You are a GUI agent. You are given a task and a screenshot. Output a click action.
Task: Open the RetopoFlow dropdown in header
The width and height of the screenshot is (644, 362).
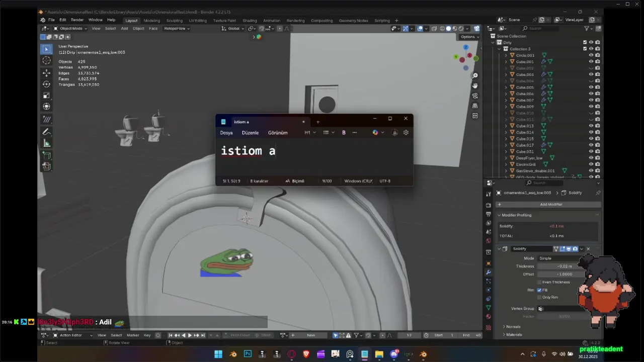pyautogui.click(x=177, y=29)
